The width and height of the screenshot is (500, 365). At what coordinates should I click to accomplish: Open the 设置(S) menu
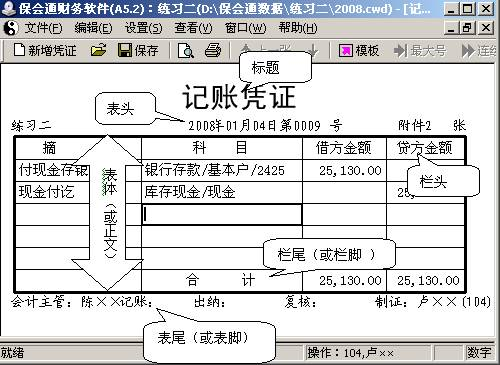tap(143, 28)
